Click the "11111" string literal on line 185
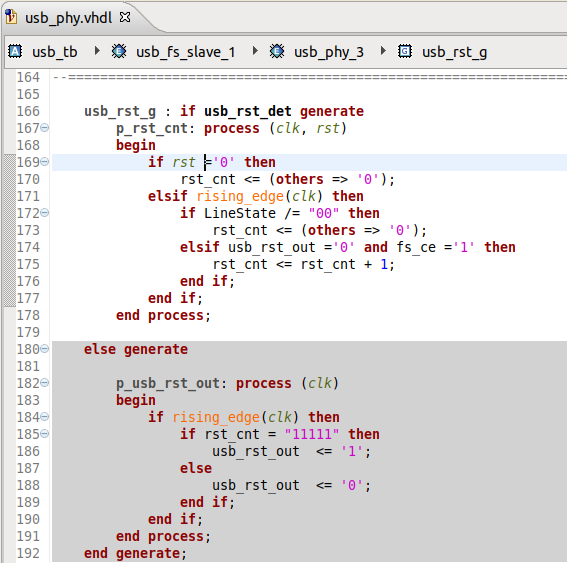567x563 pixels. click(x=312, y=434)
